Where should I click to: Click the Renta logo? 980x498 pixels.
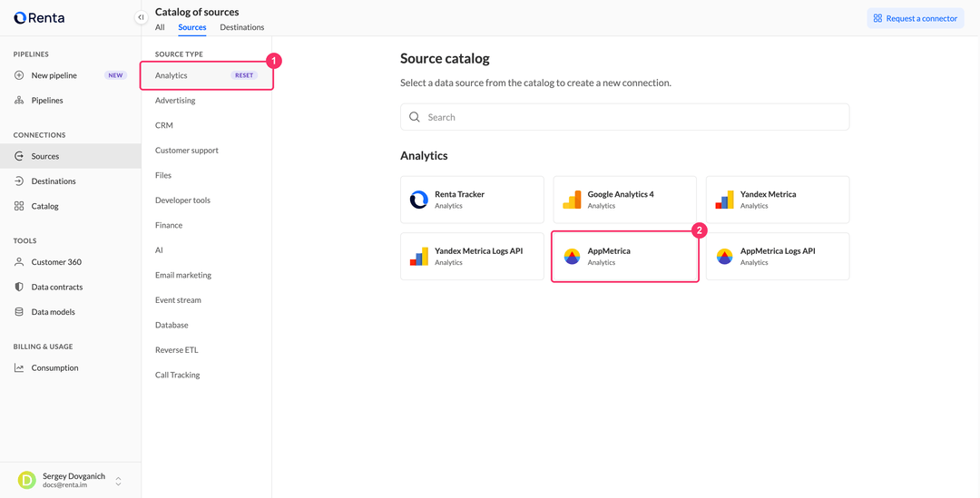(x=39, y=18)
